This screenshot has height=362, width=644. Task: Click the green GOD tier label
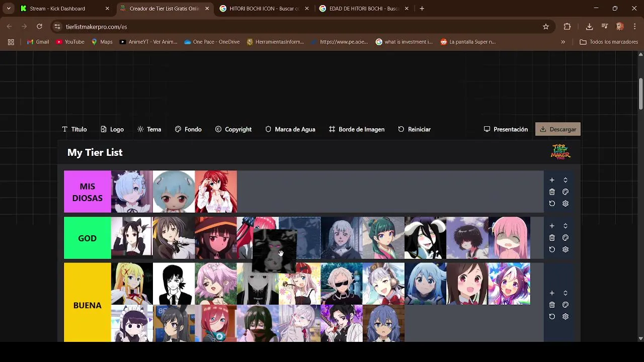pyautogui.click(x=87, y=238)
